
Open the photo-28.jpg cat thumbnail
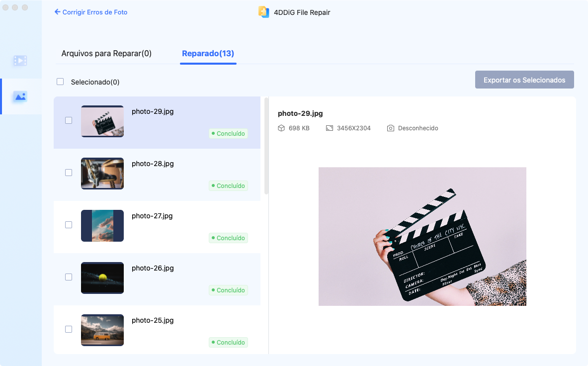pyautogui.click(x=102, y=174)
